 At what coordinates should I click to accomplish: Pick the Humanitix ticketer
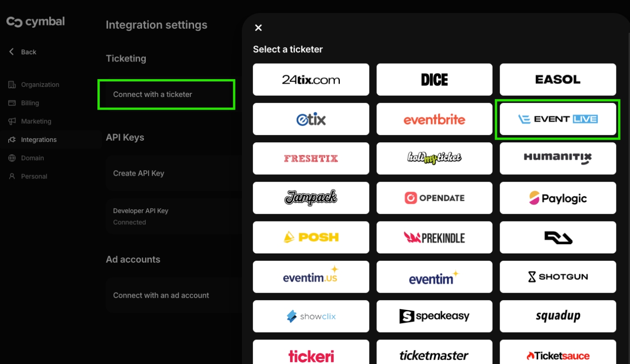(x=558, y=158)
